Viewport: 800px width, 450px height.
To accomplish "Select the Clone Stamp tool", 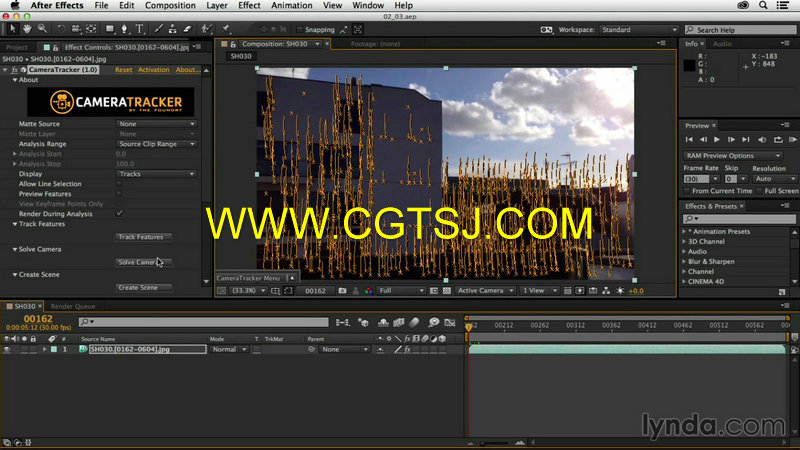I will (x=172, y=29).
